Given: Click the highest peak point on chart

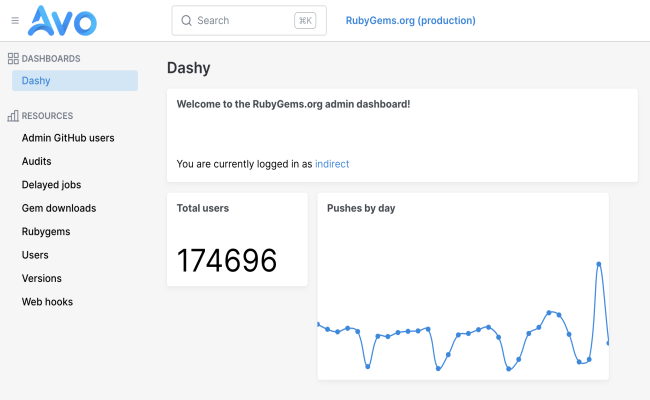Looking at the screenshot, I should pos(599,264).
